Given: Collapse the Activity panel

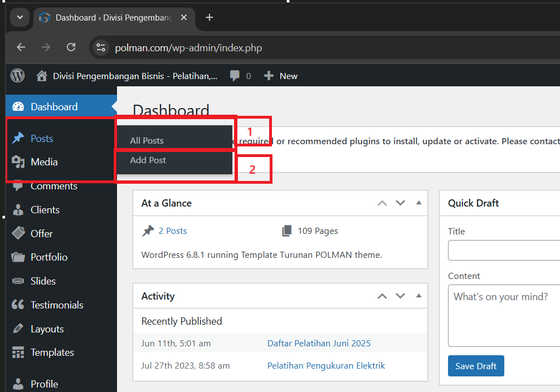Looking at the screenshot, I should 418,296.
